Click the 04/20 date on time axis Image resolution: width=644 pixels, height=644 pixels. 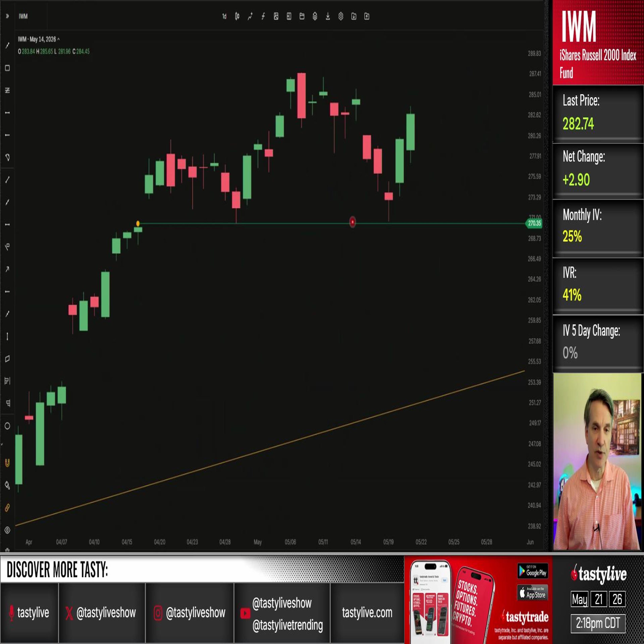tap(160, 542)
